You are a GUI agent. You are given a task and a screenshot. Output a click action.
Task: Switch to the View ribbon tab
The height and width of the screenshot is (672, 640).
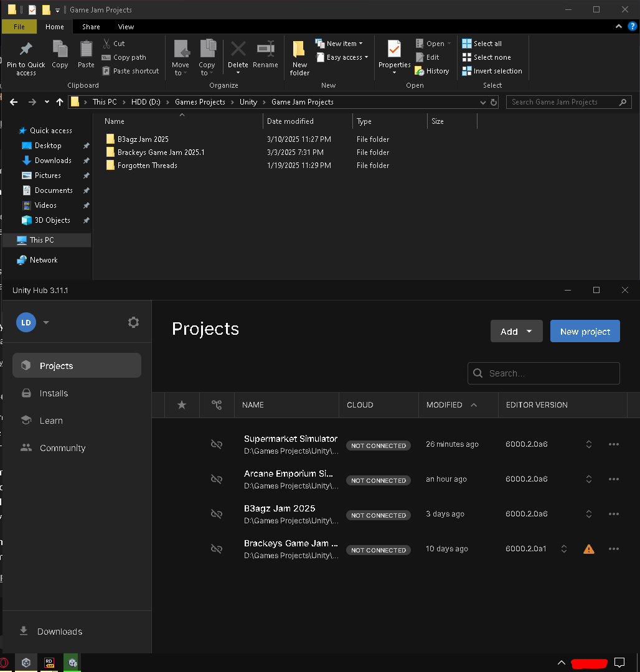coord(126,27)
